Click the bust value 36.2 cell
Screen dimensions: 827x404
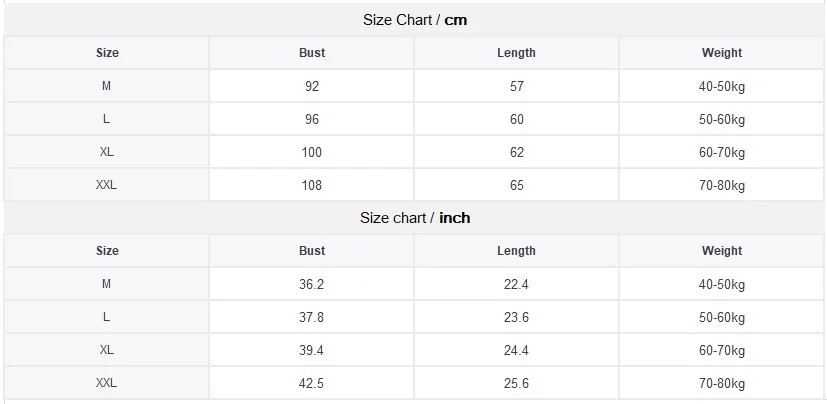(x=312, y=285)
